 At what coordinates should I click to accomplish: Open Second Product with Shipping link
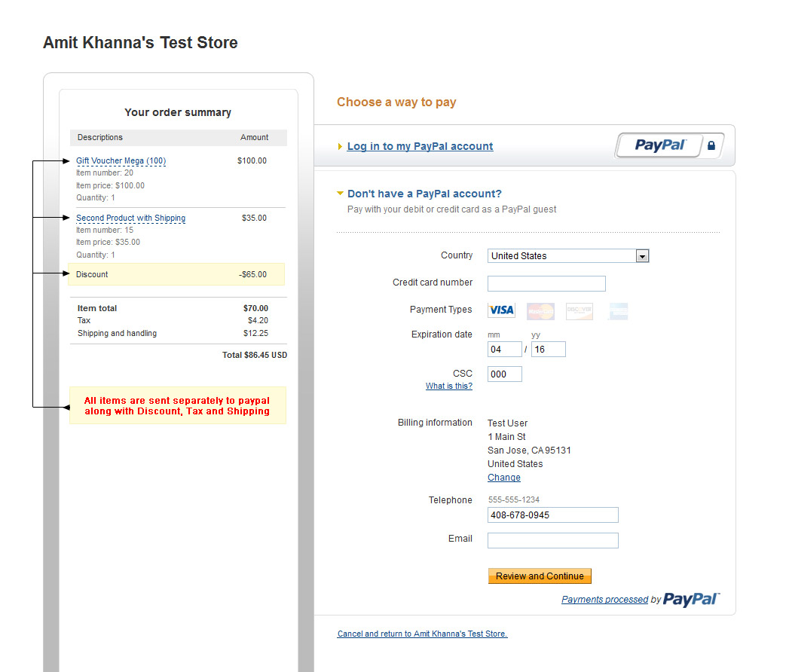(x=131, y=218)
